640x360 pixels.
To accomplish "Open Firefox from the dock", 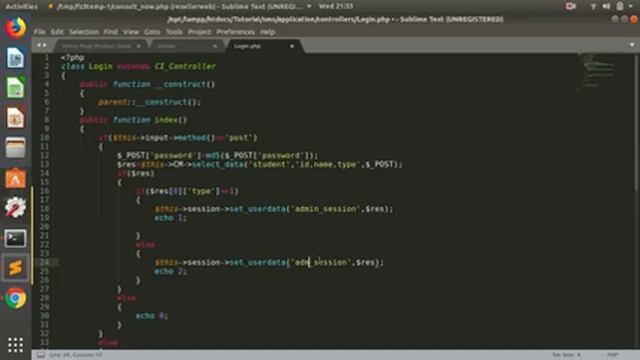I will (16, 28).
